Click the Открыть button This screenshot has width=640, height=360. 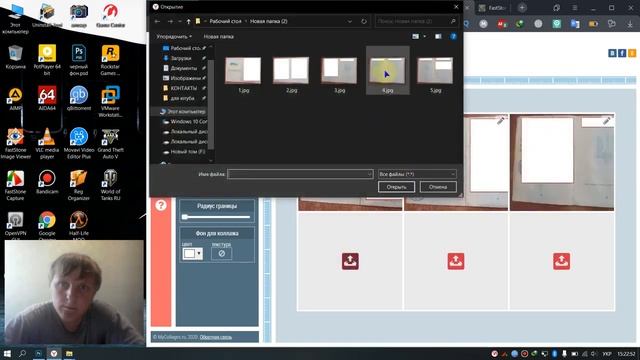click(396, 187)
